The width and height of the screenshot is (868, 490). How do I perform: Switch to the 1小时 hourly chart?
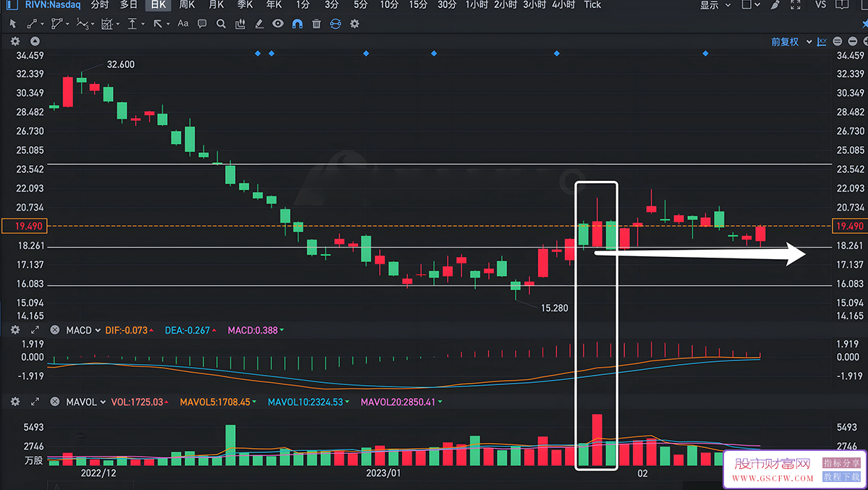point(477,5)
